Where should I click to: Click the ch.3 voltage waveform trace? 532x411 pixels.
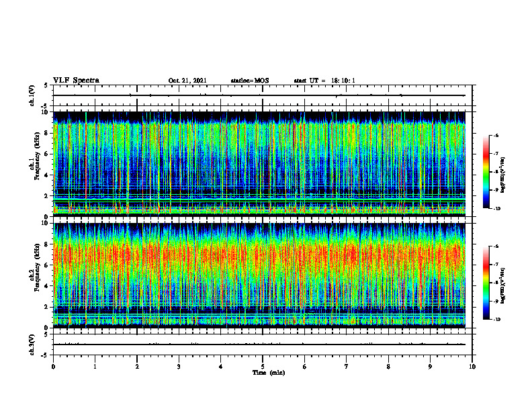(x=259, y=345)
